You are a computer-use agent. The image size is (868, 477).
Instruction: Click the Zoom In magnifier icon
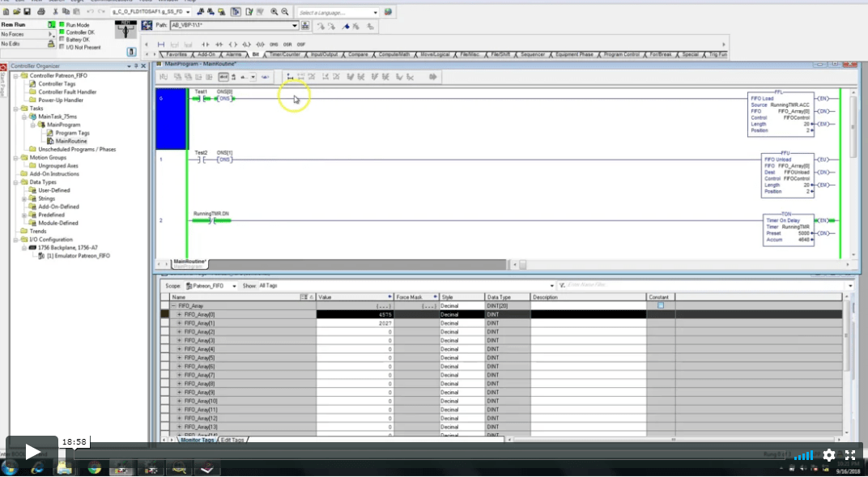274,11
